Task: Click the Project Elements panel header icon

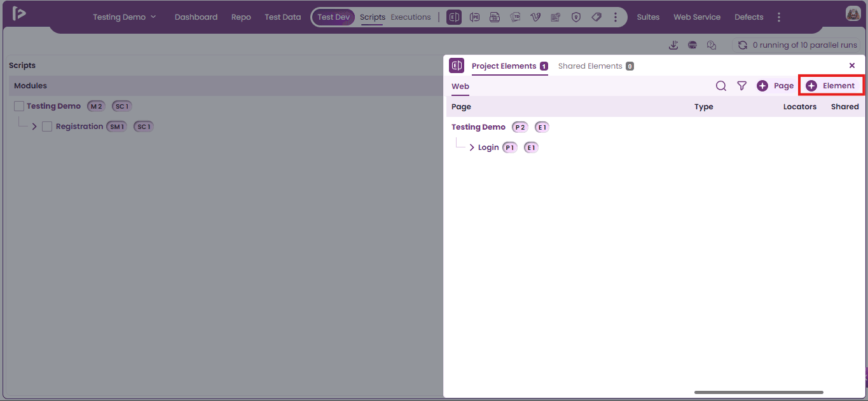Action: [457, 65]
